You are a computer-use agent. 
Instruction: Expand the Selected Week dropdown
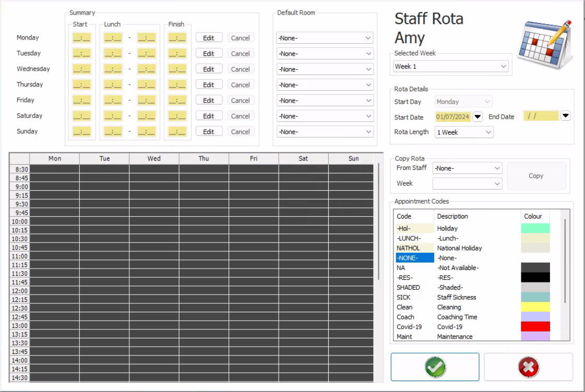pos(451,66)
